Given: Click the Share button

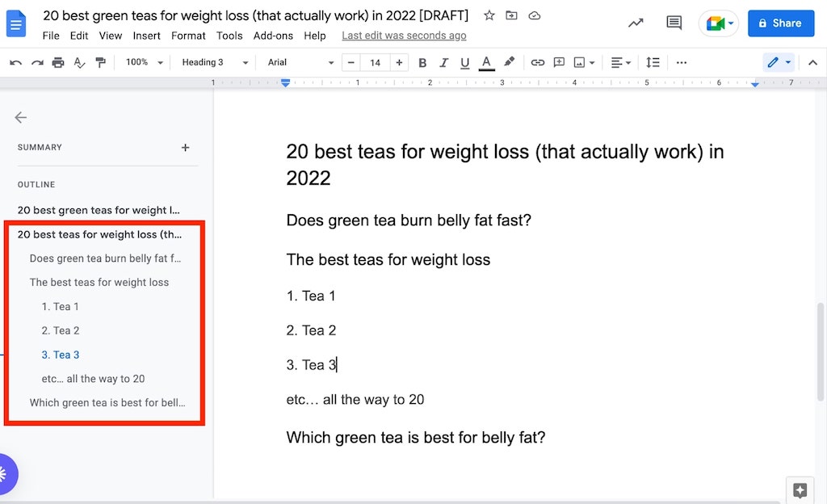Looking at the screenshot, I should tap(780, 23).
